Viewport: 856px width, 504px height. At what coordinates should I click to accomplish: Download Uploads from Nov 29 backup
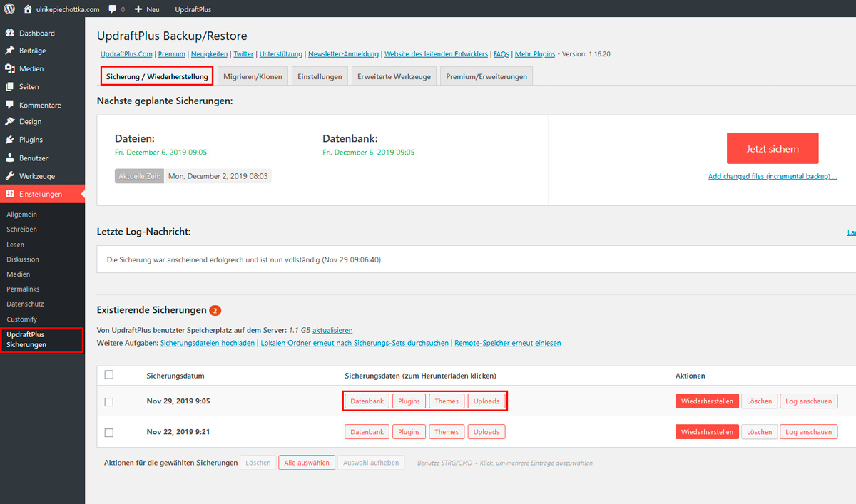tap(486, 401)
